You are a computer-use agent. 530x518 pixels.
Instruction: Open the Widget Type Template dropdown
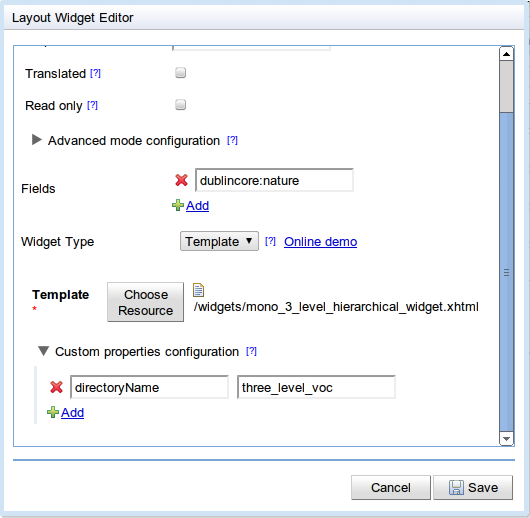[x=219, y=241]
